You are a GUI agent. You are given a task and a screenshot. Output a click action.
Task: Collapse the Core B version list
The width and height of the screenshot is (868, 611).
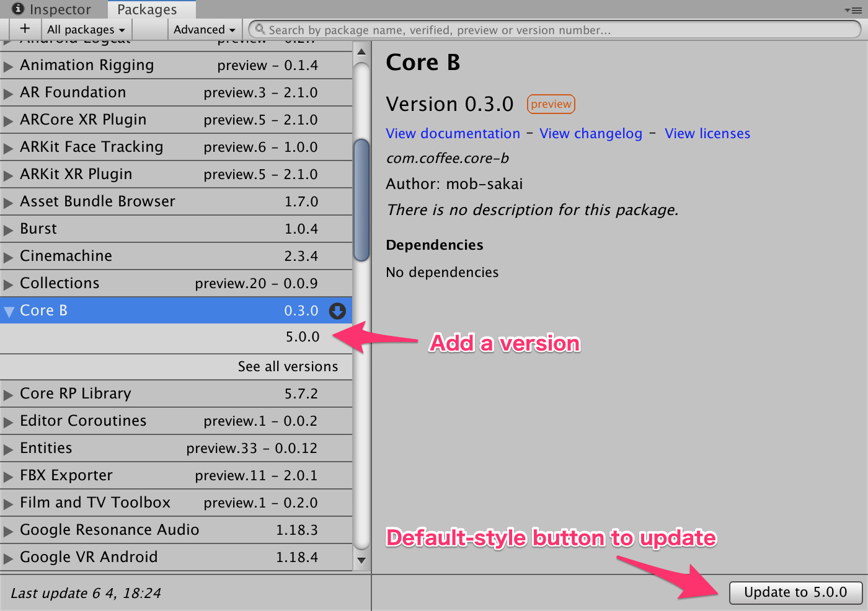pyautogui.click(x=9, y=310)
